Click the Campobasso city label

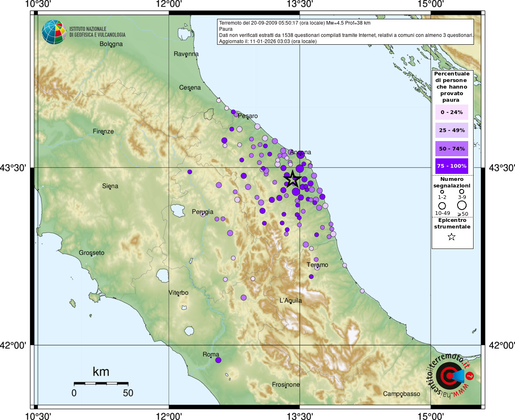[401, 394]
